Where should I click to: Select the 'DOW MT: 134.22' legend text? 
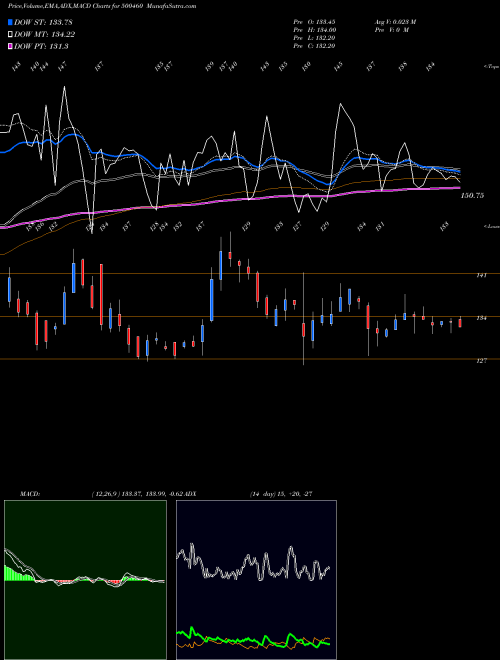click(45, 35)
